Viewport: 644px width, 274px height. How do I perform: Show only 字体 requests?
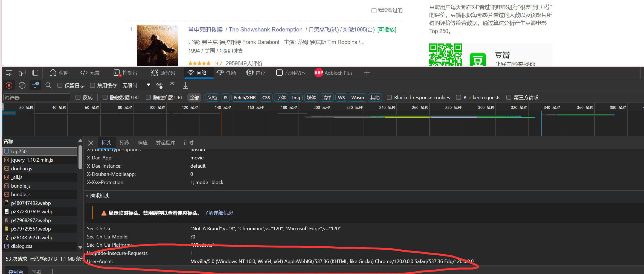pyautogui.click(x=281, y=98)
